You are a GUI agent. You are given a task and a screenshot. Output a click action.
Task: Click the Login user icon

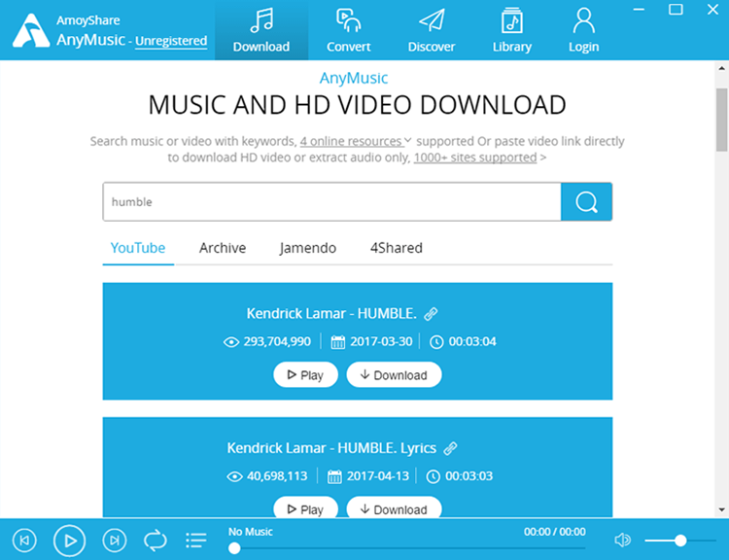click(583, 21)
